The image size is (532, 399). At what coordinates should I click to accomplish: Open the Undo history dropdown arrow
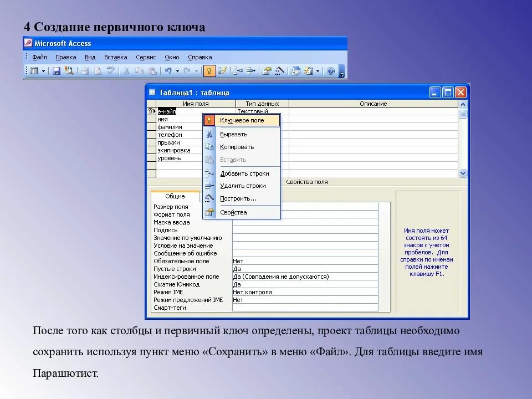(177, 71)
